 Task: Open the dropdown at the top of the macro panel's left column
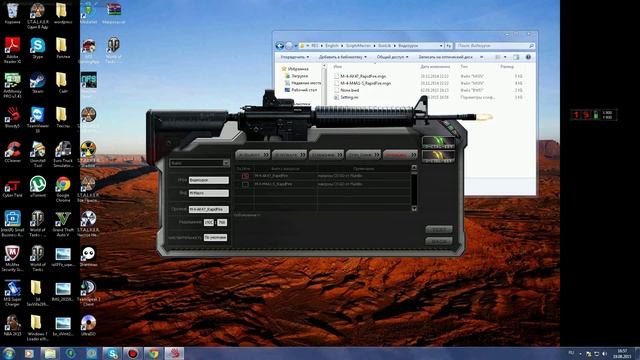tap(200, 163)
